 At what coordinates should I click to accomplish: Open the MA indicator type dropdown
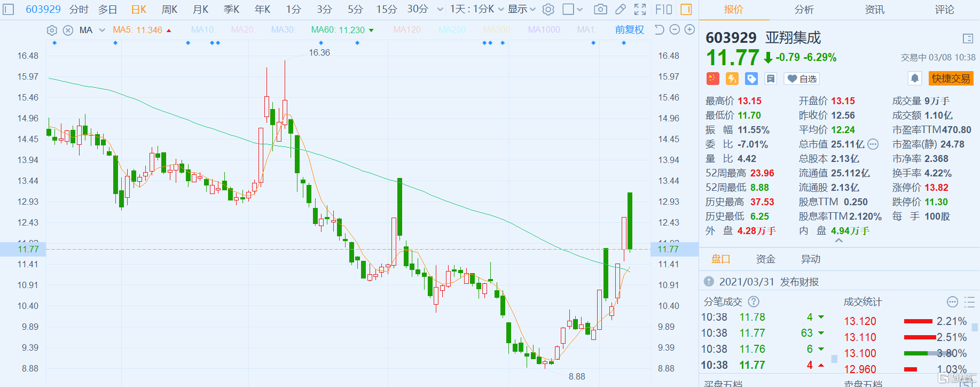pyautogui.click(x=102, y=30)
